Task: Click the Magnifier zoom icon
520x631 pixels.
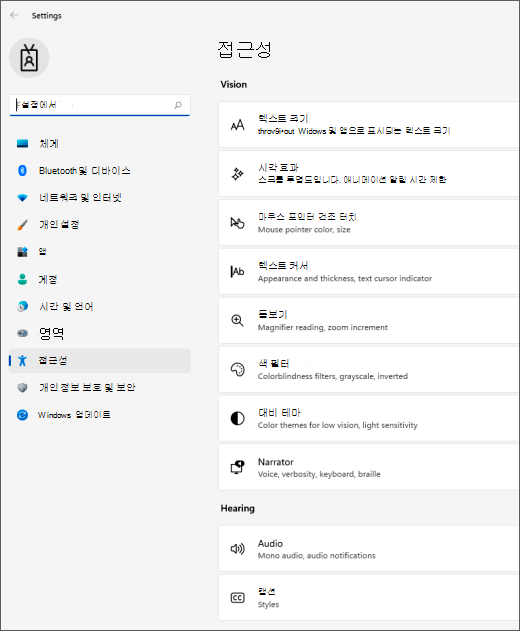Action: click(x=237, y=321)
